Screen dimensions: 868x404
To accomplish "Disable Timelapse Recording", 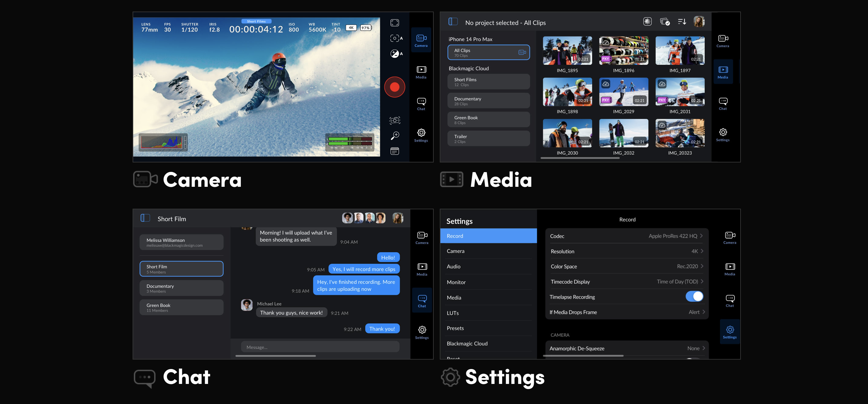I will [x=694, y=297].
